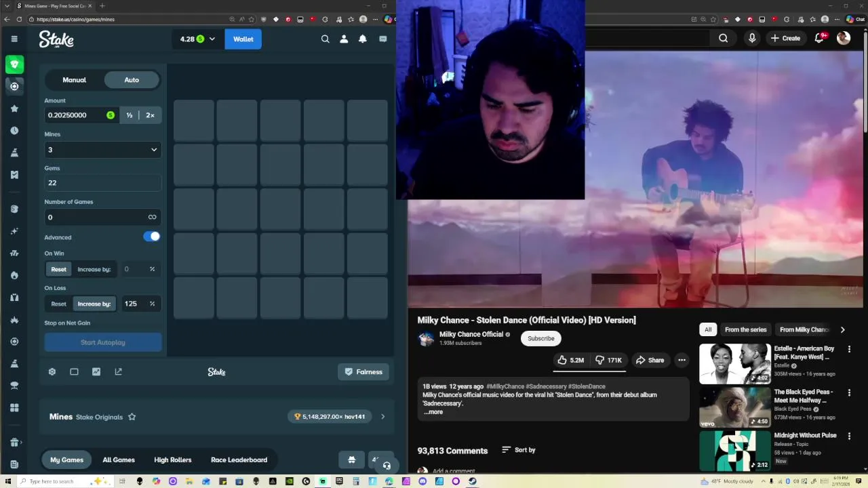Open Estelle American Boy thumbnail

point(735,363)
